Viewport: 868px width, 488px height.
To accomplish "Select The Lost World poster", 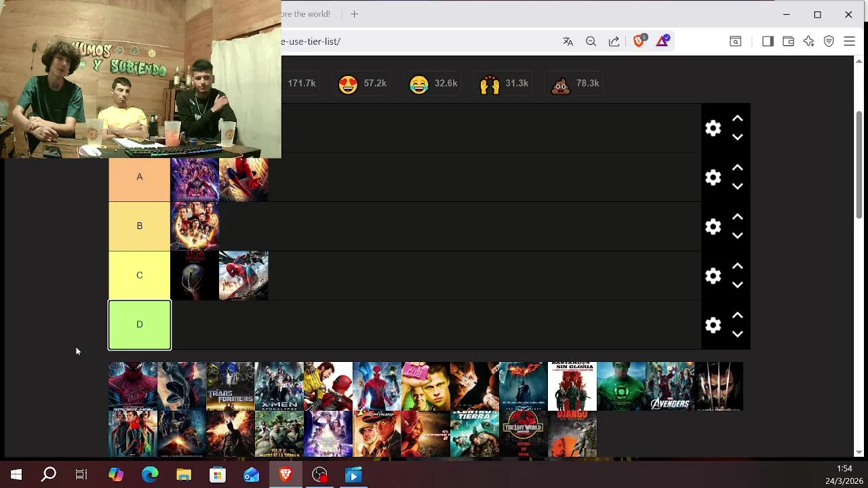I will tap(524, 434).
